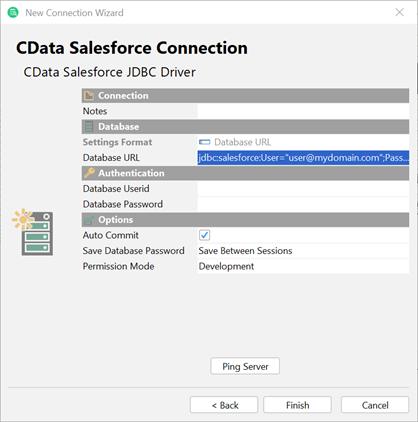Click the Database Password input field
The height and width of the screenshot is (422, 418).
(303, 204)
